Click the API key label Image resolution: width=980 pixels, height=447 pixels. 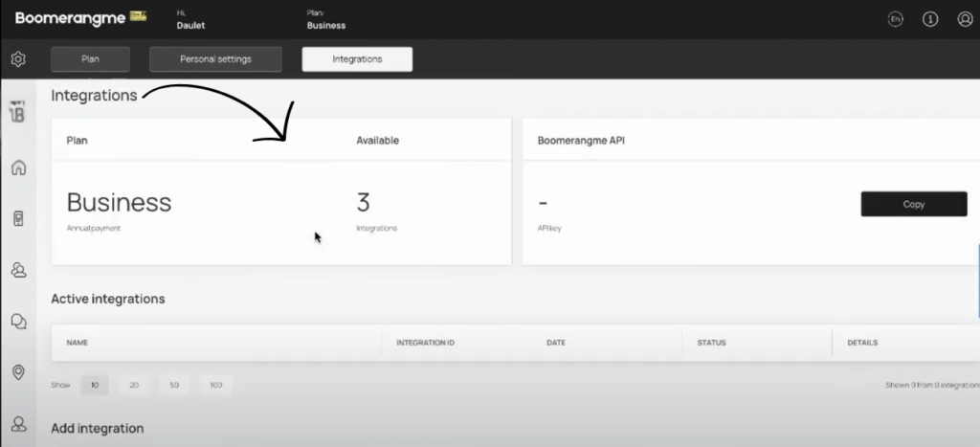(549, 228)
